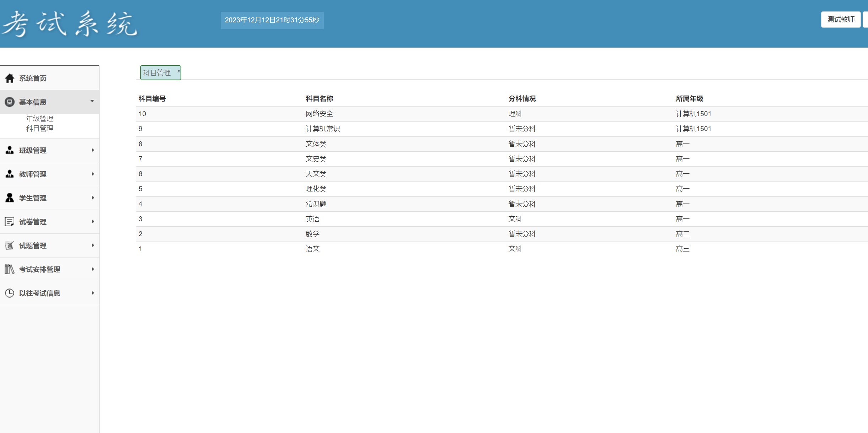Select the 英语 subject cell

tap(312, 219)
